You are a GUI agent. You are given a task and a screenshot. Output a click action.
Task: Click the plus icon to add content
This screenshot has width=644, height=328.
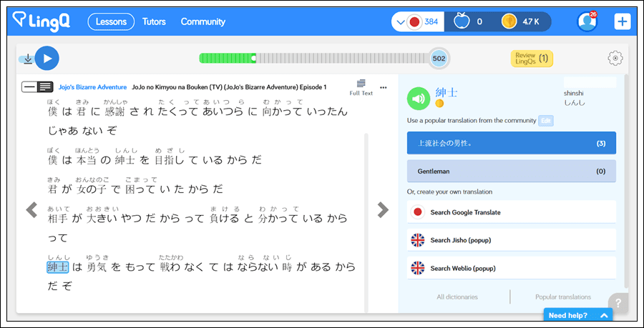coord(622,21)
